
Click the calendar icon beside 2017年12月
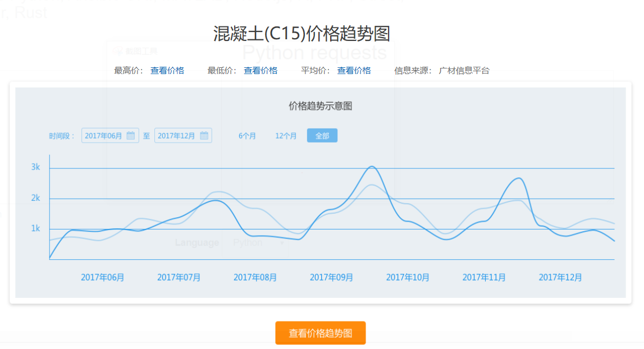tap(204, 135)
